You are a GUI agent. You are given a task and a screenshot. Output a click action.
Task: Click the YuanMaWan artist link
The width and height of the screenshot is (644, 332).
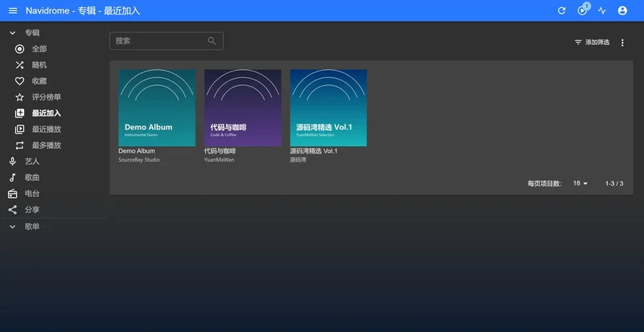pyautogui.click(x=219, y=160)
